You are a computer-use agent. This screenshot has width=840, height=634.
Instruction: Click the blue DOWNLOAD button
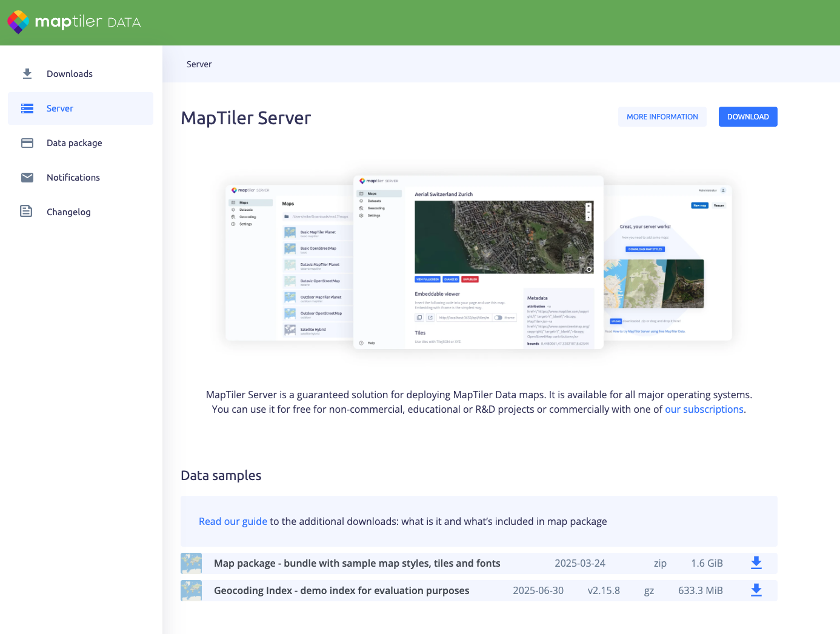748,117
